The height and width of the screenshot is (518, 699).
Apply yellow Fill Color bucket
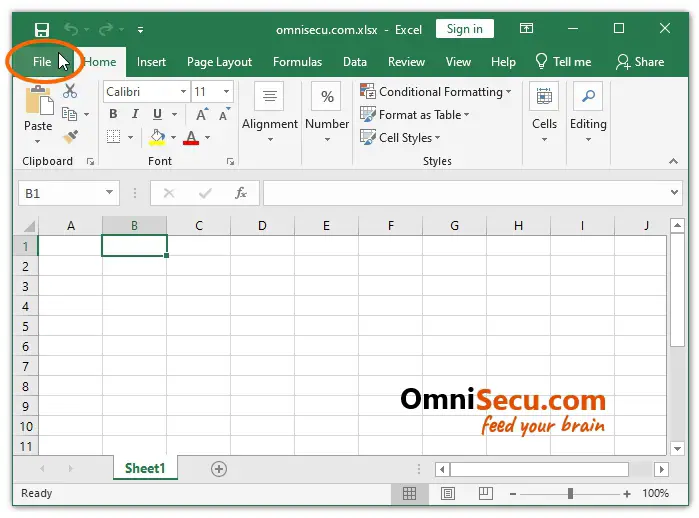pyautogui.click(x=157, y=137)
